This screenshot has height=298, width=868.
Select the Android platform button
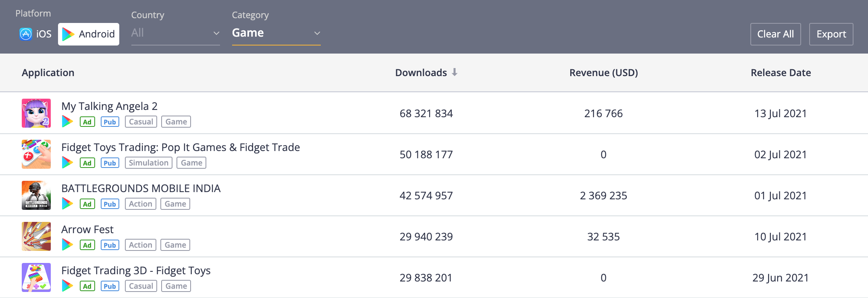(89, 34)
